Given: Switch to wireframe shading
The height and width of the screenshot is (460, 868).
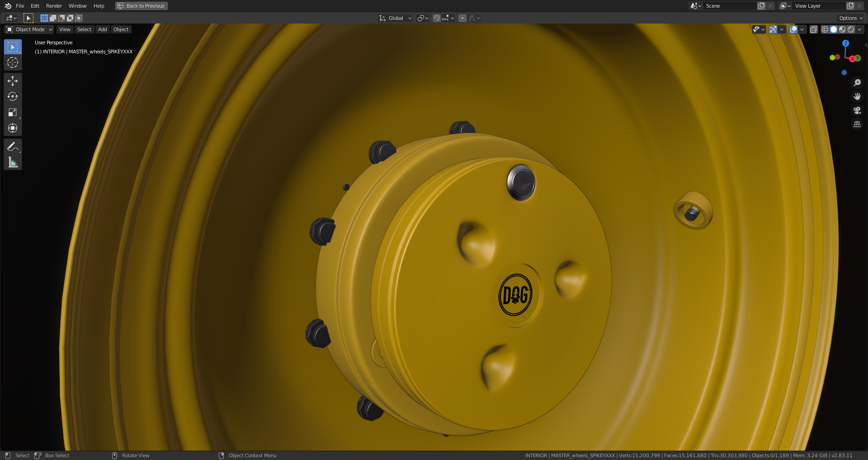Looking at the screenshot, I should pyautogui.click(x=825, y=29).
